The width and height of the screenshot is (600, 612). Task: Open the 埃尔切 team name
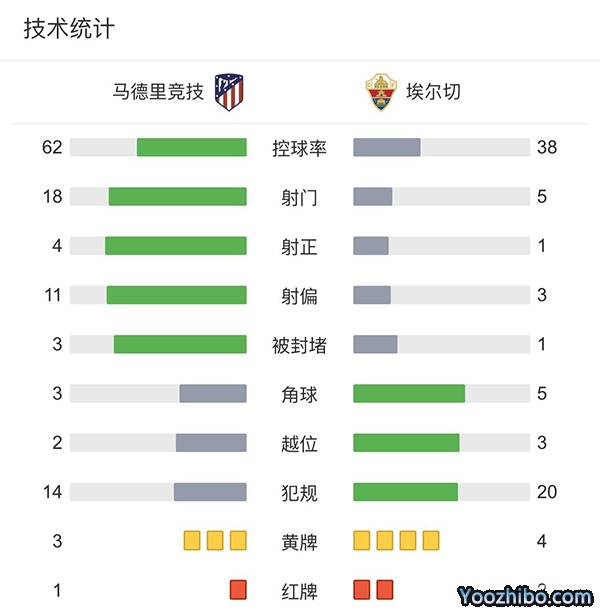(x=433, y=93)
